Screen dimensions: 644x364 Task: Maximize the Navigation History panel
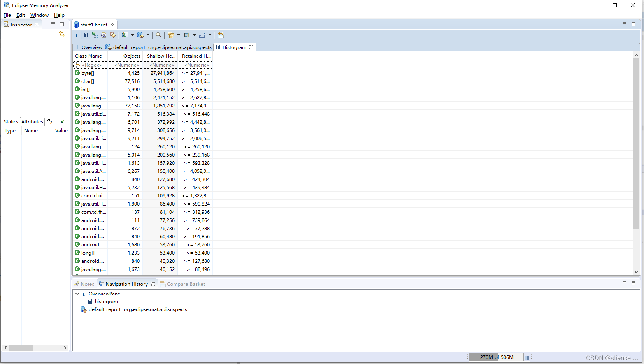coord(633,283)
